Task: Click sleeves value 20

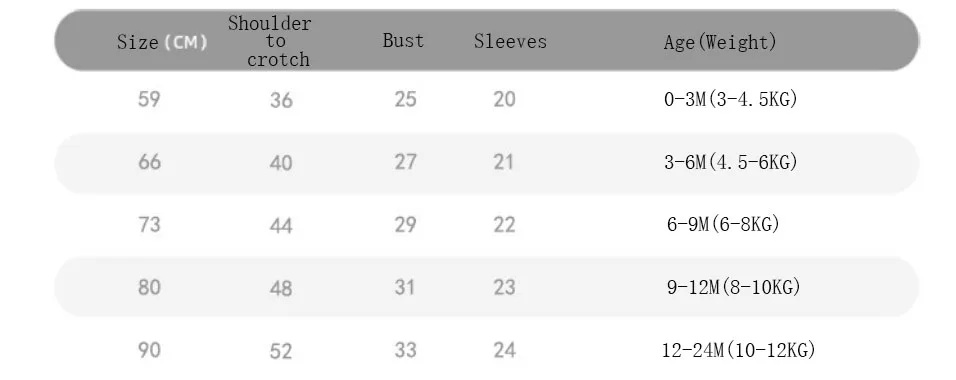Action: [x=504, y=99]
